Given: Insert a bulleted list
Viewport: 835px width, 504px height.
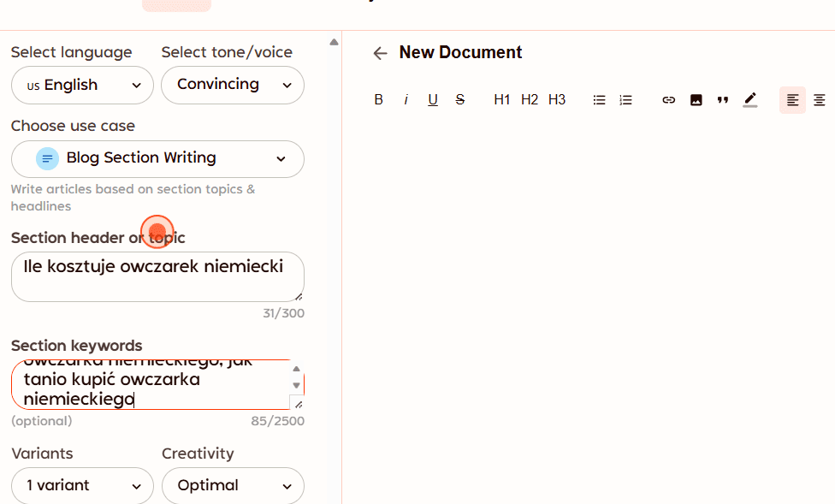Looking at the screenshot, I should click(x=599, y=100).
